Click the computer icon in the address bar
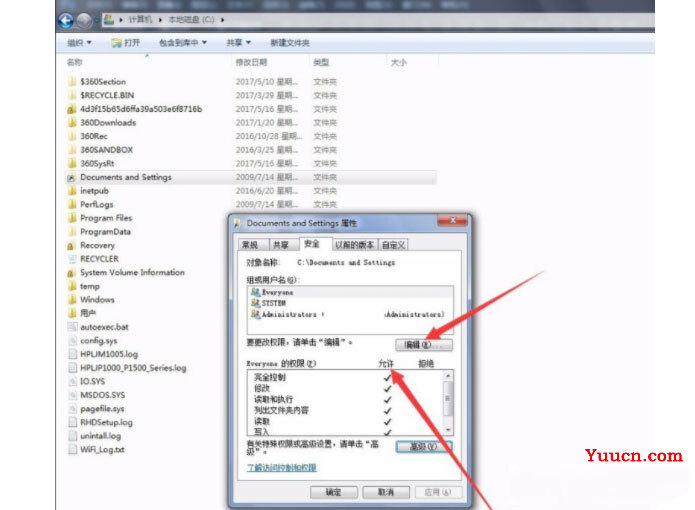Viewport: 695px width, 510px height. pyautogui.click(x=109, y=19)
